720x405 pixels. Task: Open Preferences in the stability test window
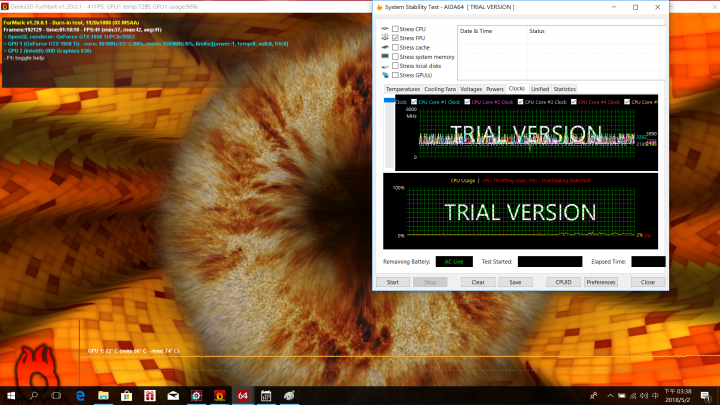coord(601,282)
